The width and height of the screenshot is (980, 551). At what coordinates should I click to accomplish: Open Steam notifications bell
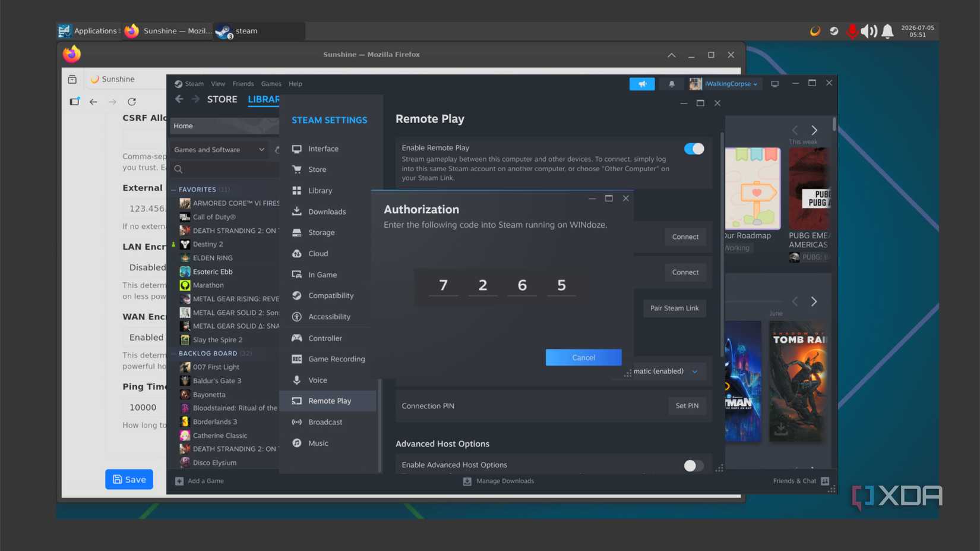coord(672,84)
